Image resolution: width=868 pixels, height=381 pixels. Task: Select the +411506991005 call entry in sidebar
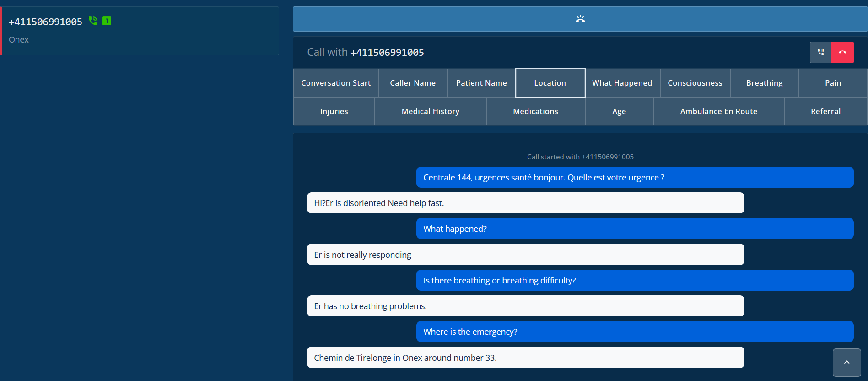(x=140, y=31)
